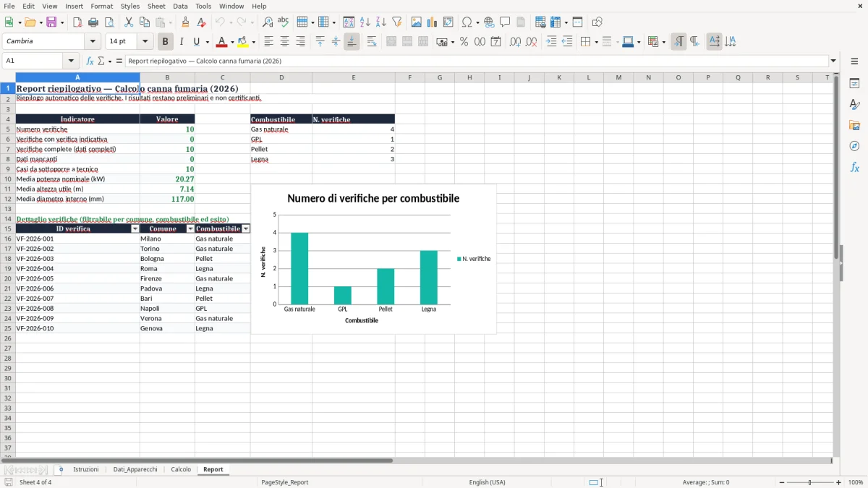Toggle Bold formatting

(x=166, y=42)
